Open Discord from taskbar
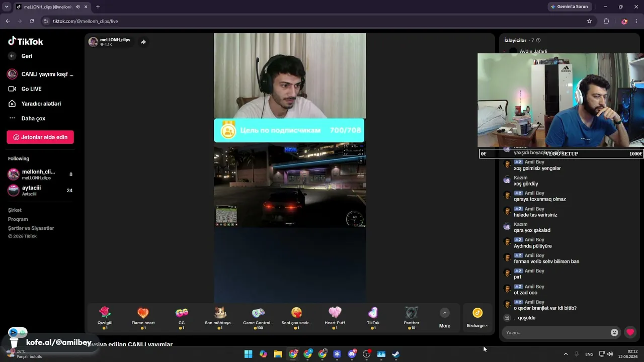 tap(352, 354)
